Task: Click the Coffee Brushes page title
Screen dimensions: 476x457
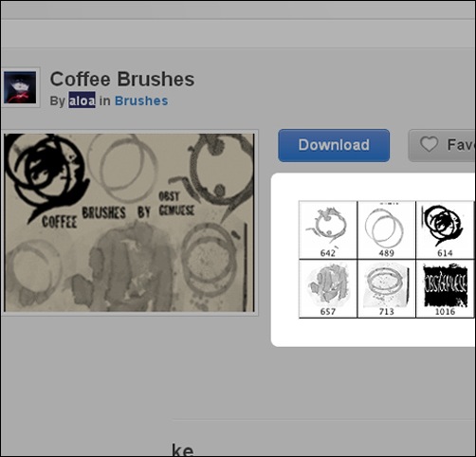Action: tap(122, 79)
